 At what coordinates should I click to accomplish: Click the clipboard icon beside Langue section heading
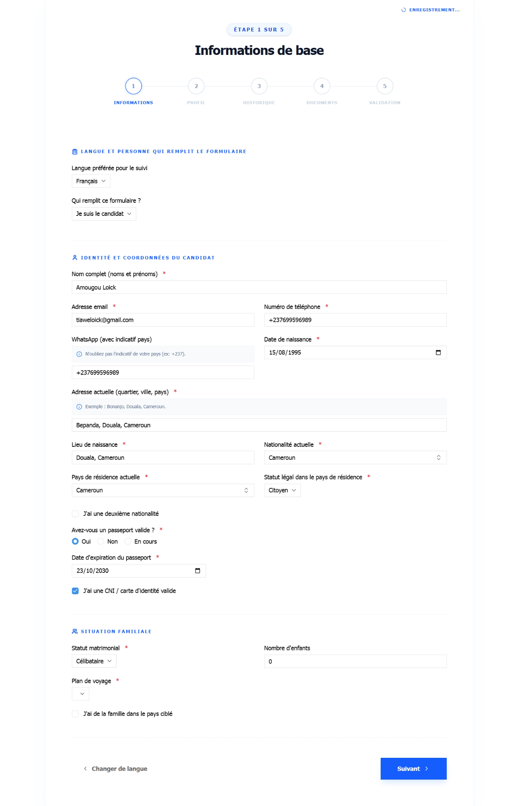coord(75,152)
